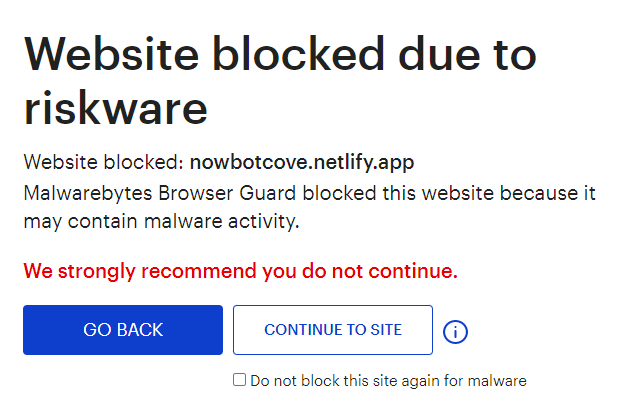Enable the do not block checkbox
633x411 pixels.
tap(239, 380)
